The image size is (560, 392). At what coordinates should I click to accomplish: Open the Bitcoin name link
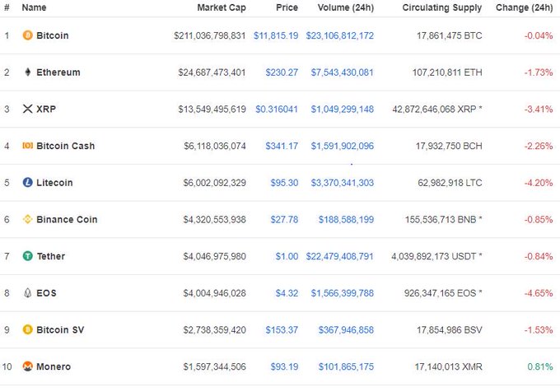pyautogui.click(x=53, y=35)
